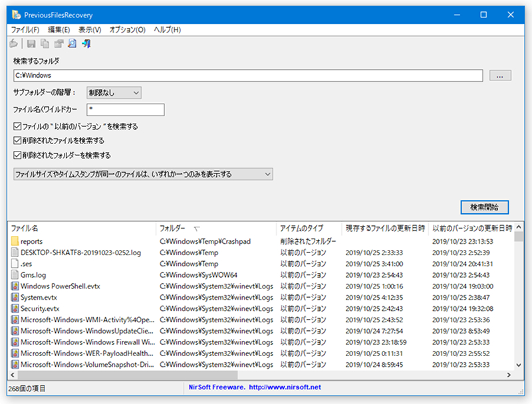The height and width of the screenshot is (404, 532).
Task: Click the WER-PayloadHealth log file icon
Action: point(15,353)
